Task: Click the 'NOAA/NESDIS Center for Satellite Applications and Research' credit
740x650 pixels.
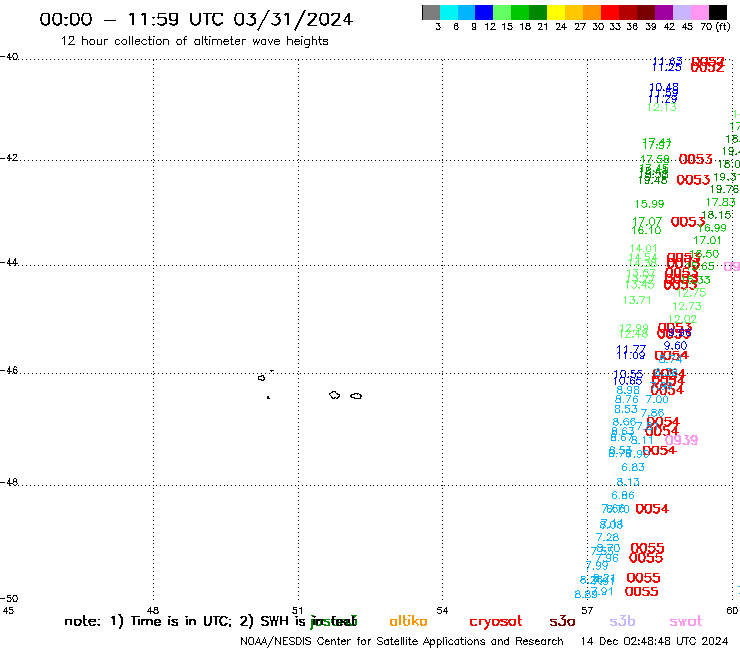Action: pos(402,642)
